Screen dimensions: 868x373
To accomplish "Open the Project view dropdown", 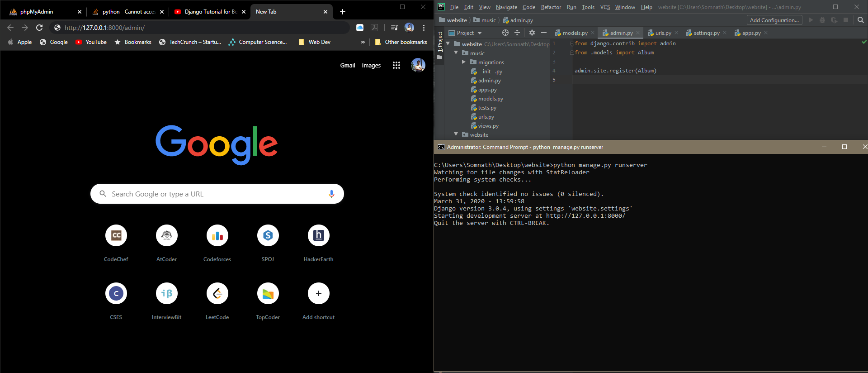I will click(x=465, y=33).
